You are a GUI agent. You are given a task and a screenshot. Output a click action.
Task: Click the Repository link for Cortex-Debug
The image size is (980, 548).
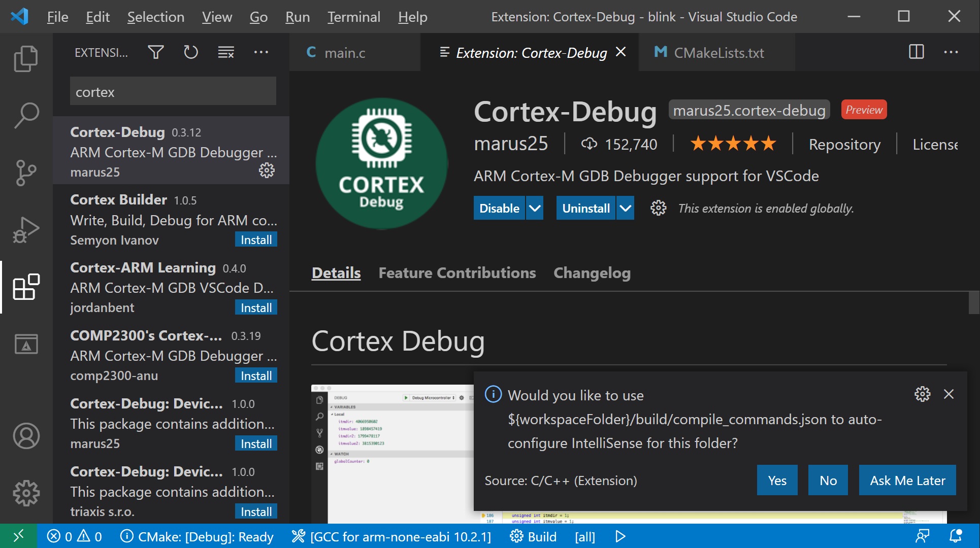(x=844, y=144)
